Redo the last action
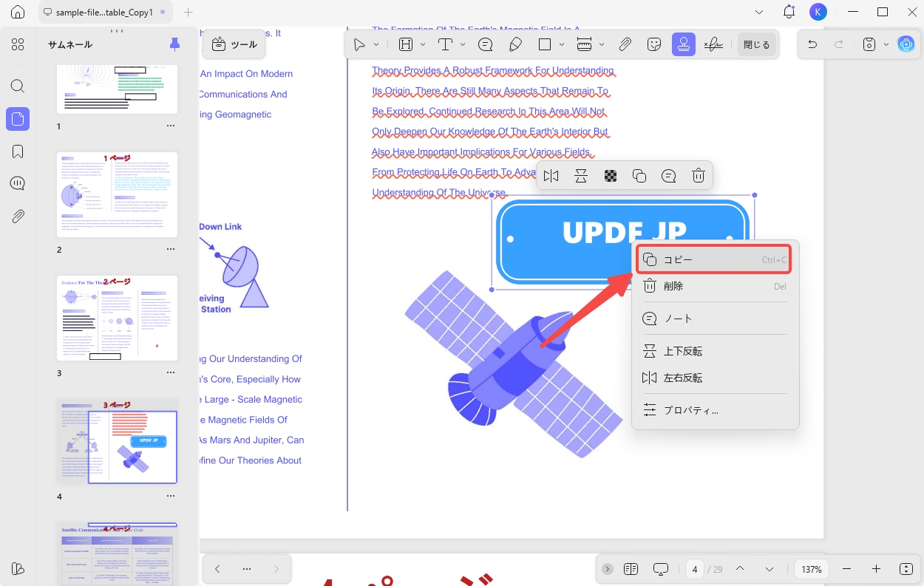Viewport: 924px width, 586px height. [x=839, y=44]
